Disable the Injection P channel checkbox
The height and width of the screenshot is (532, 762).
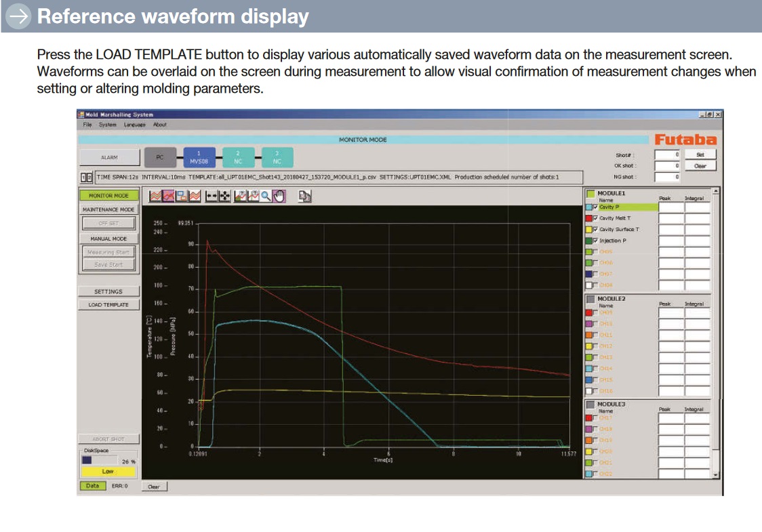(596, 241)
